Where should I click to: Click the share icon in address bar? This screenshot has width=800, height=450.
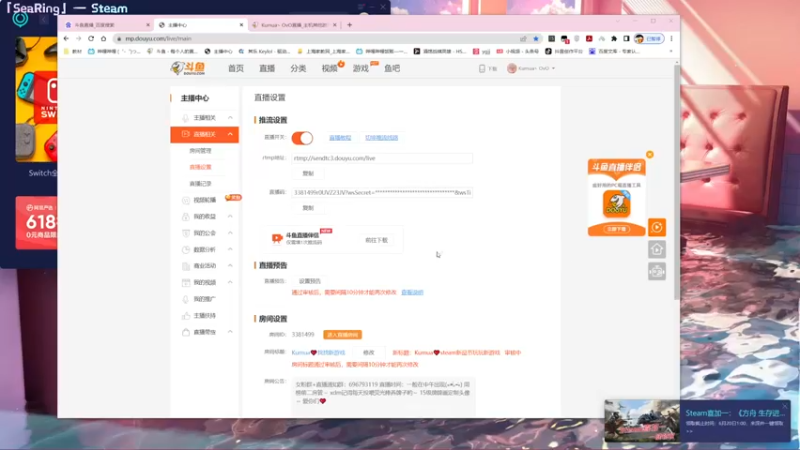tap(523, 39)
